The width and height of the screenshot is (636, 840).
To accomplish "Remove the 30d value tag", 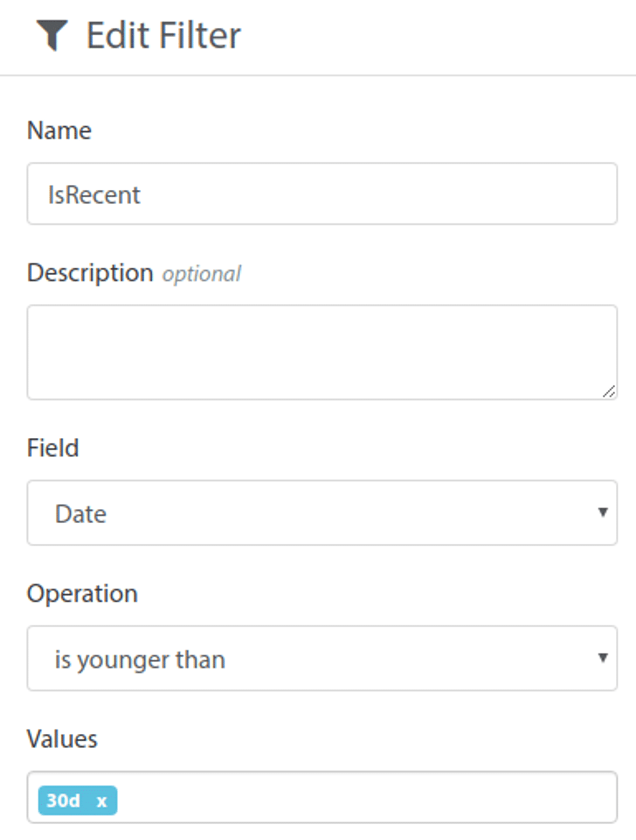I will click(x=101, y=801).
